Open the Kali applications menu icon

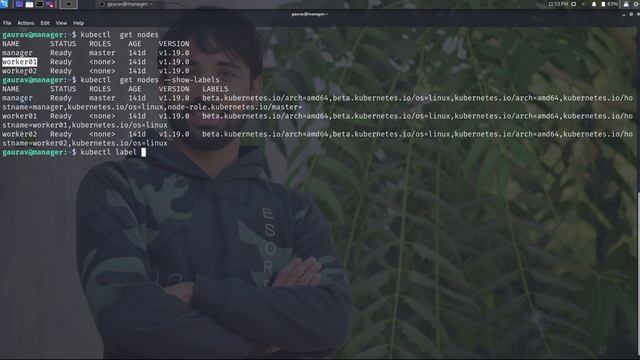pos(4,4)
